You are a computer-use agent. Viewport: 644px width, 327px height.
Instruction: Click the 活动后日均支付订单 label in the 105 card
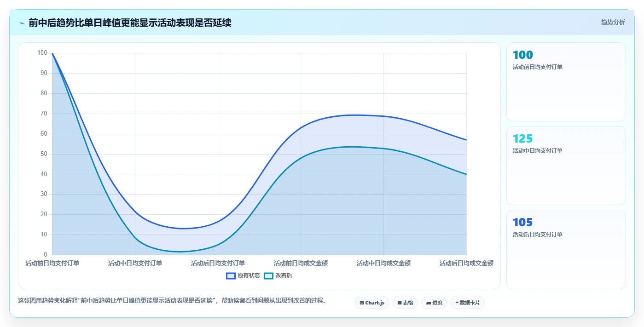click(538, 234)
